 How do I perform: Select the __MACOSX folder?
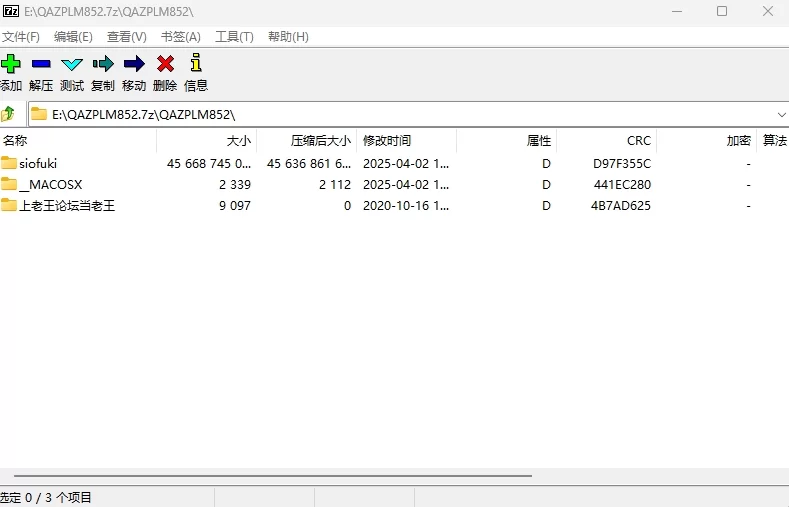(x=50, y=184)
